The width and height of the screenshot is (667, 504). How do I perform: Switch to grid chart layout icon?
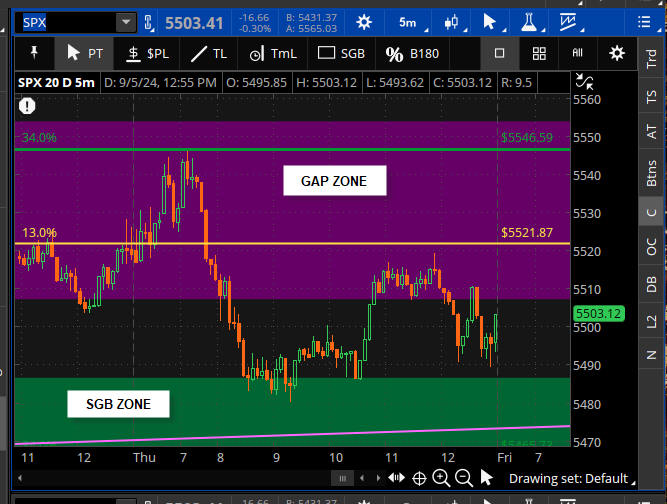pyautogui.click(x=539, y=53)
